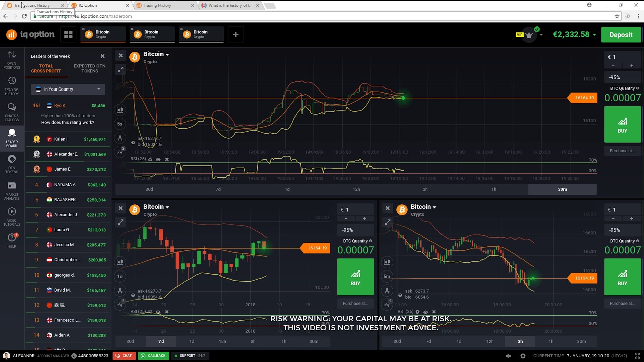Viewport: 644px width, 362px height.
Task: Open drawing tools on top Bitcoin chart
Action: click(120, 138)
